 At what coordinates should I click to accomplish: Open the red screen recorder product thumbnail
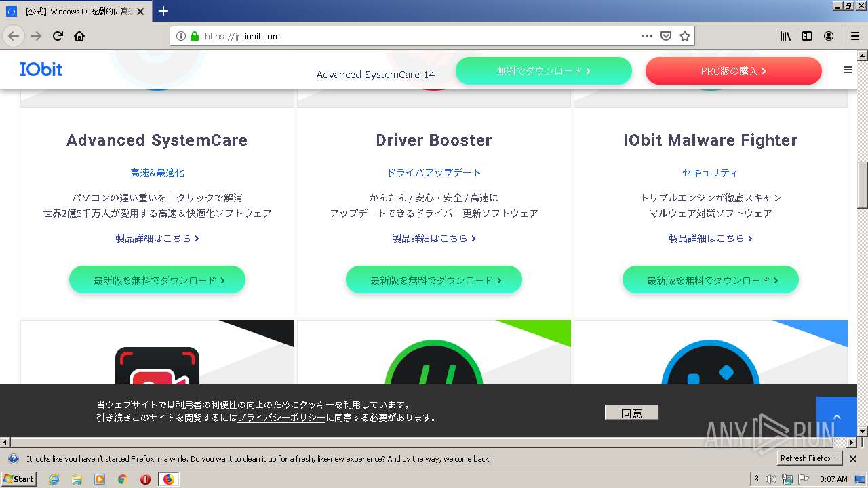pos(157,366)
